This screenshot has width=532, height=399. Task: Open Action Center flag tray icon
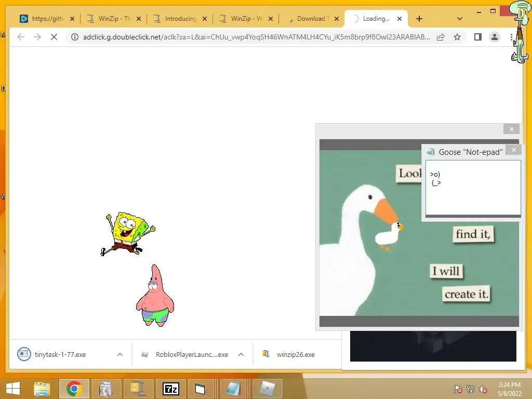click(458, 389)
